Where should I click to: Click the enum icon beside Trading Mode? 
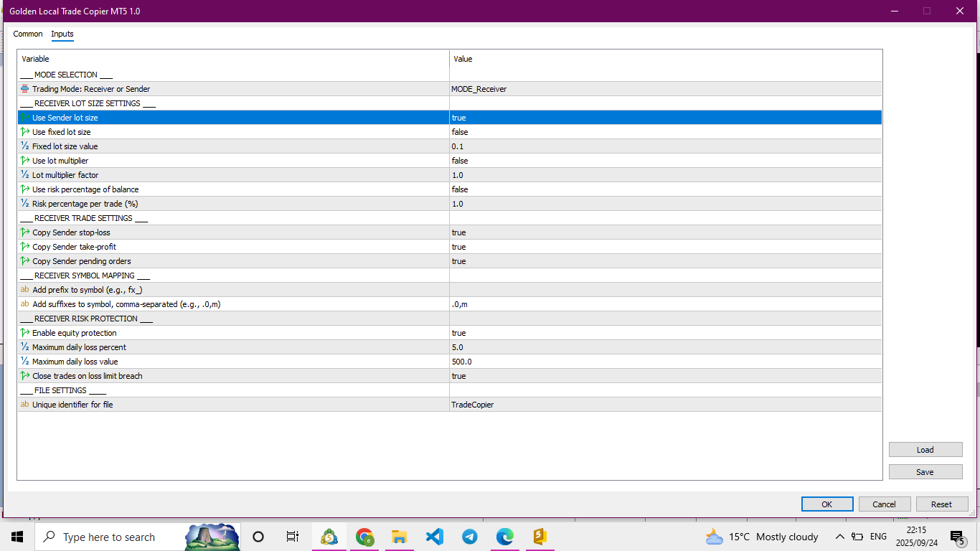[25, 89]
